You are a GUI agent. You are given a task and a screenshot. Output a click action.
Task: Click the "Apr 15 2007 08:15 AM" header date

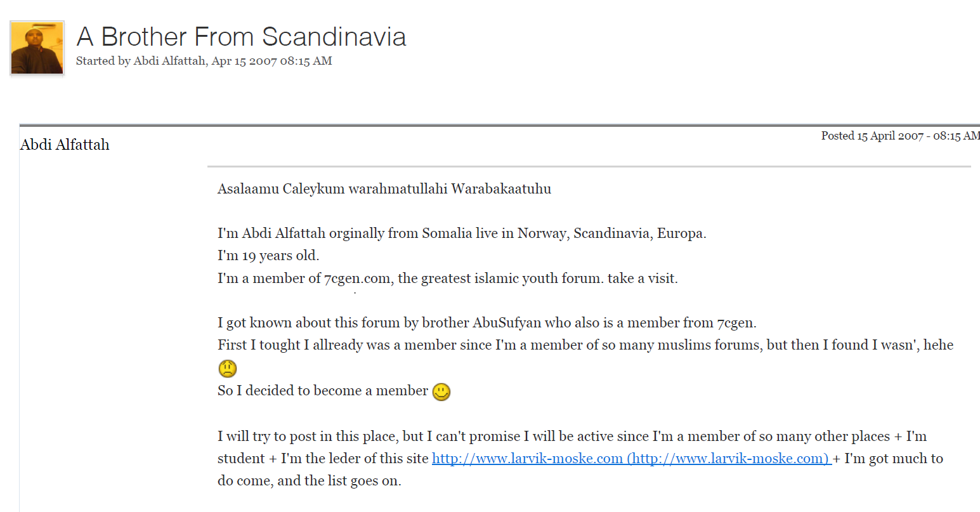272,61
